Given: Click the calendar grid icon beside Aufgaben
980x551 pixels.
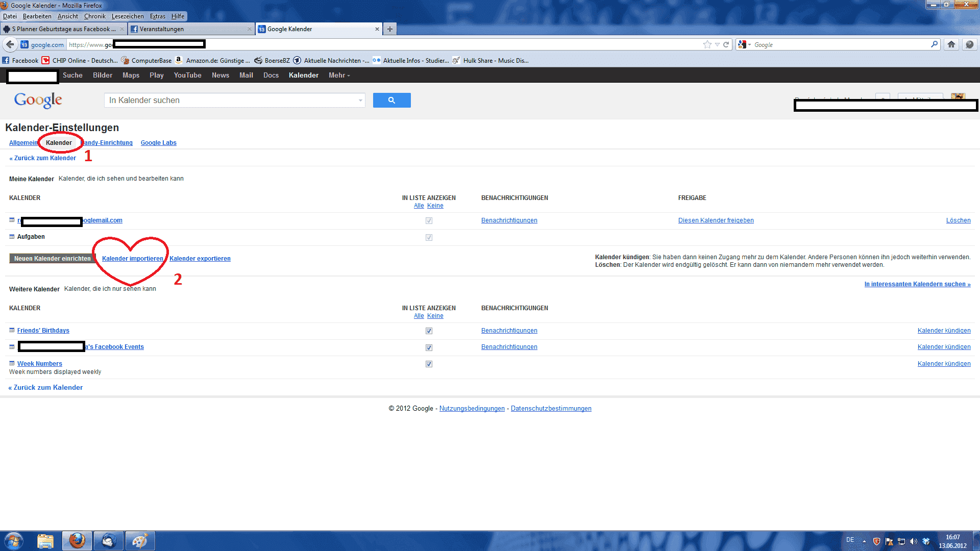Looking at the screenshot, I should tap(12, 237).
